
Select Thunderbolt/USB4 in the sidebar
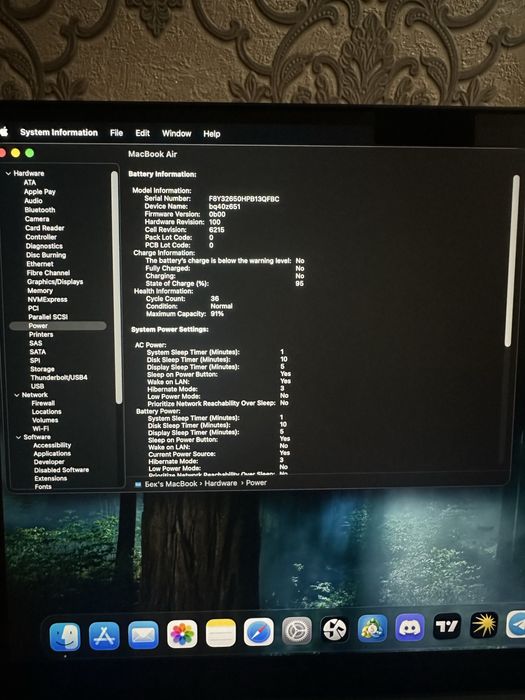click(x=59, y=378)
